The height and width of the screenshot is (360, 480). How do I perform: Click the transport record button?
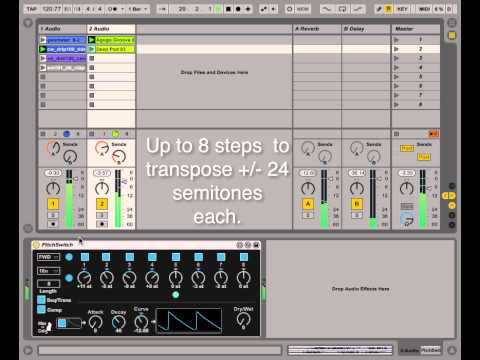(x=238, y=9)
